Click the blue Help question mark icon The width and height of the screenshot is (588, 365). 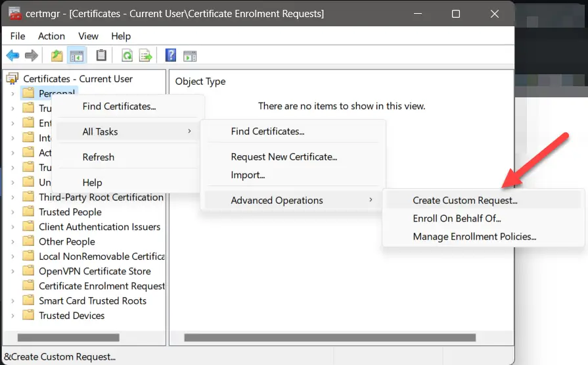[x=171, y=56]
